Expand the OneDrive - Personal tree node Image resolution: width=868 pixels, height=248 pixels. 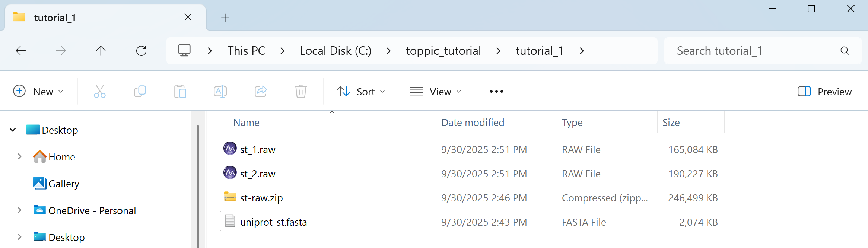coord(19,210)
